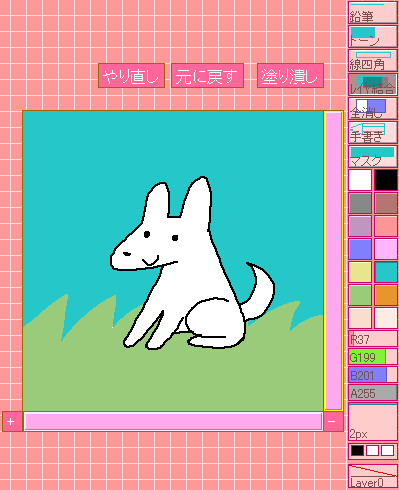Select the black brush shape box

(x=357, y=450)
